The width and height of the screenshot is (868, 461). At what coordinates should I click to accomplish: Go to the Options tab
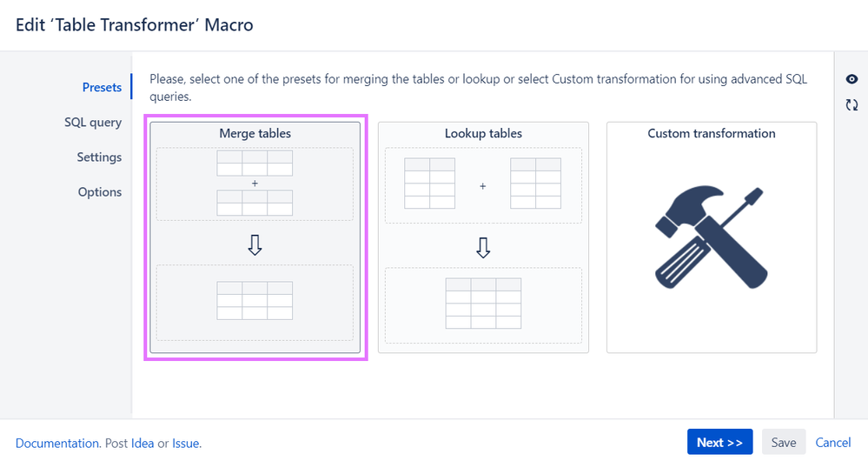point(100,191)
